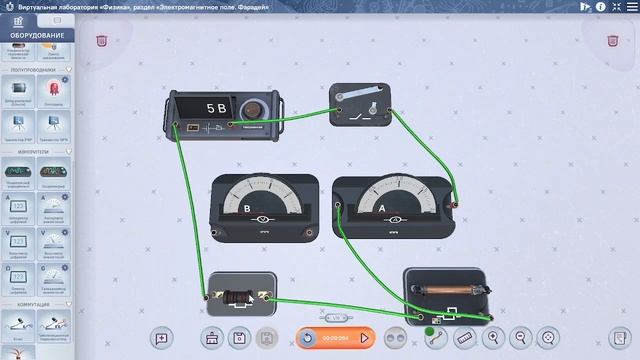The image size is (640, 360).
Task: Collapse the Коммутация section
Action: tap(69, 304)
